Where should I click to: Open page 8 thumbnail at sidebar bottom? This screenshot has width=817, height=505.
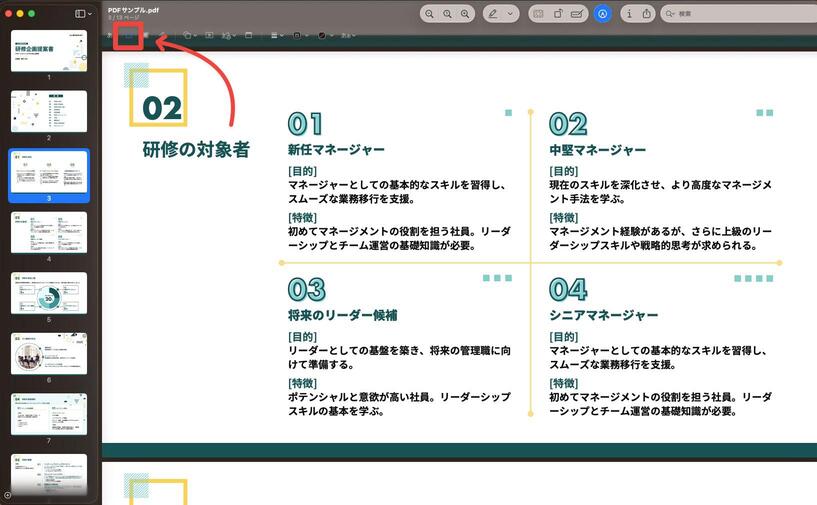pyautogui.click(x=49, y=474)
